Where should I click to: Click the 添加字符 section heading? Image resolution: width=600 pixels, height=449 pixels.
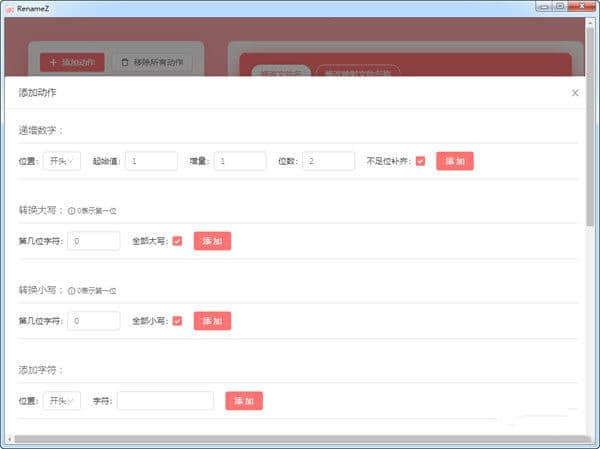[41, 370]
